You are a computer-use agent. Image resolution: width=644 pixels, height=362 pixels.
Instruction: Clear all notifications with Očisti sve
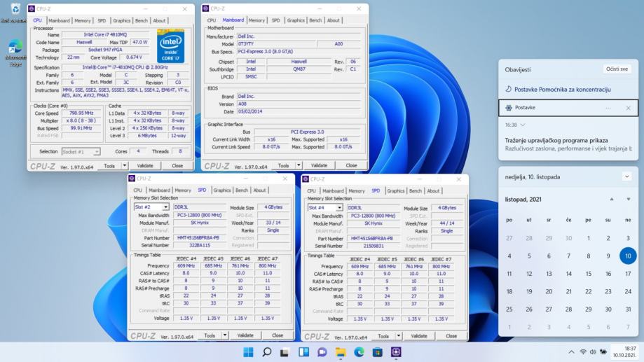(616, 69)
